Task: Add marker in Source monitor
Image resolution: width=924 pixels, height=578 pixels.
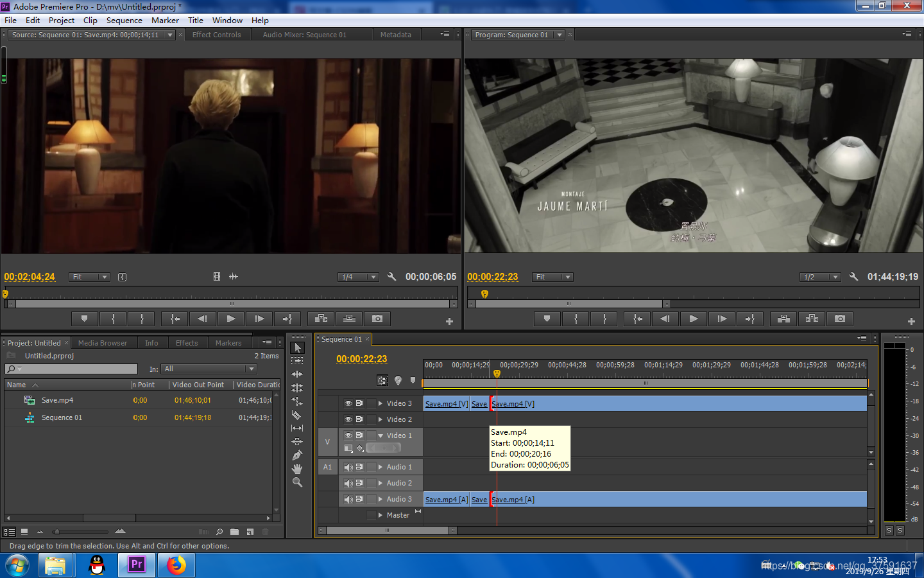Action: coord(84,319)
